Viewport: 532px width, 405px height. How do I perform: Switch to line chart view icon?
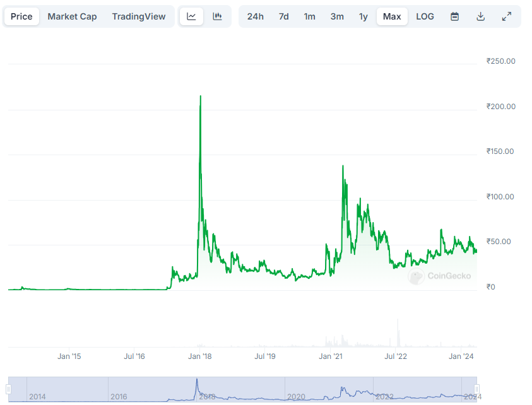[x=191, y=16]
